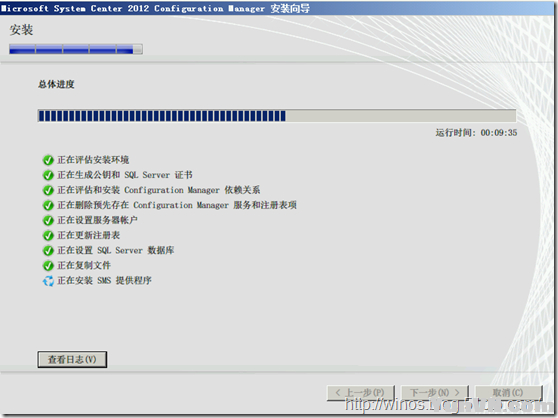
Task: Click the 总体进度 overall progress bar
Action: pos(277,116)
